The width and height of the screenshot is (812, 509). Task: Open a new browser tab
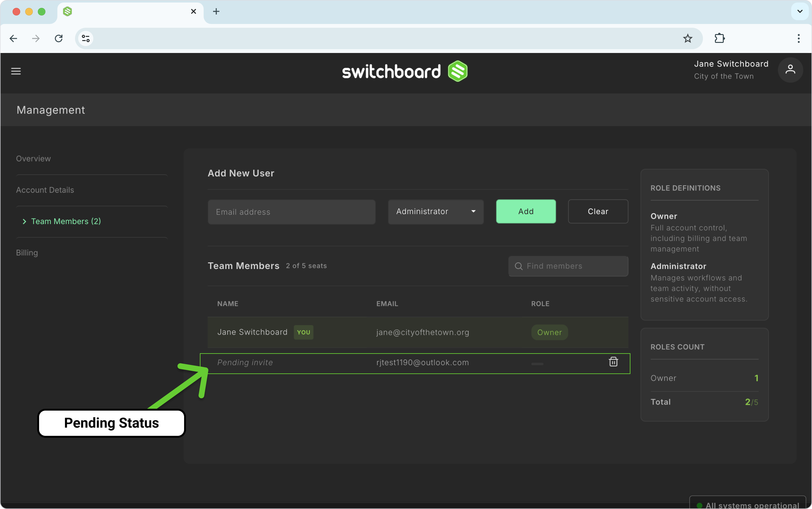[x=216, y=11]
